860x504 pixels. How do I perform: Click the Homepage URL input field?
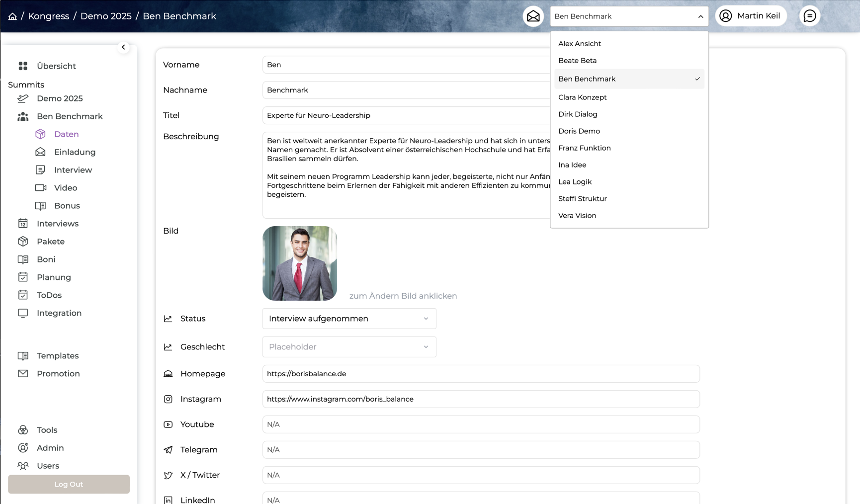[x=481, y=374]
